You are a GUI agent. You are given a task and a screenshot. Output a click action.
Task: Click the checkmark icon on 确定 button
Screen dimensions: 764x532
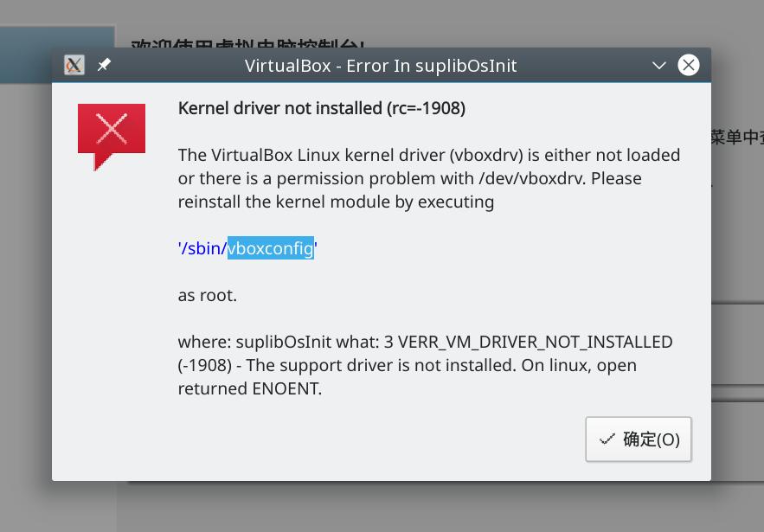click(608, 439)
